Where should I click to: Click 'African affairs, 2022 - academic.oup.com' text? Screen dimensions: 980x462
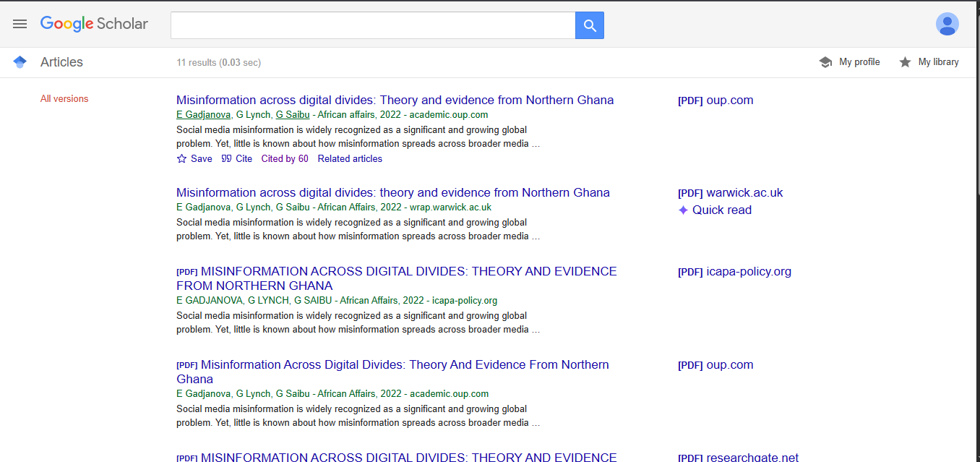coord(403,115)
